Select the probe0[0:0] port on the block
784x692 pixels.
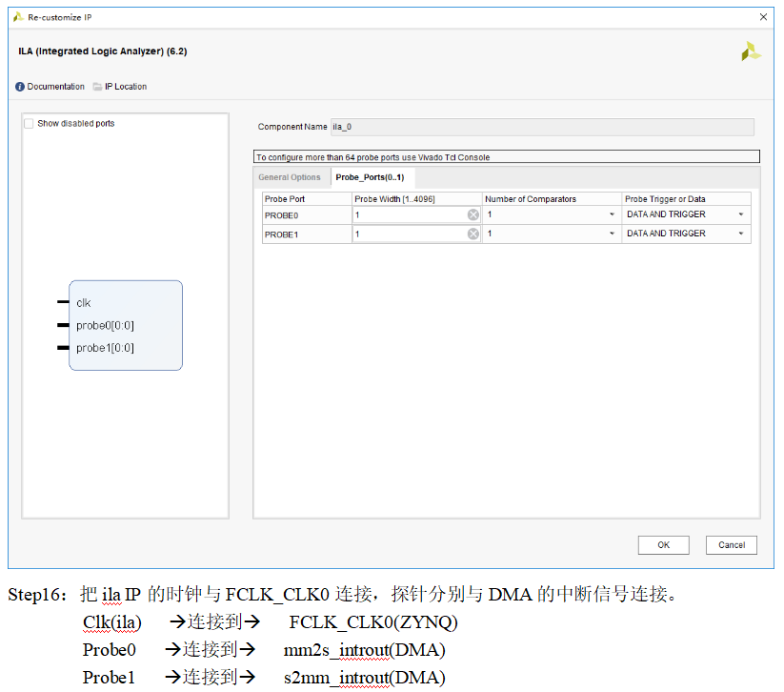coord(105,326)
